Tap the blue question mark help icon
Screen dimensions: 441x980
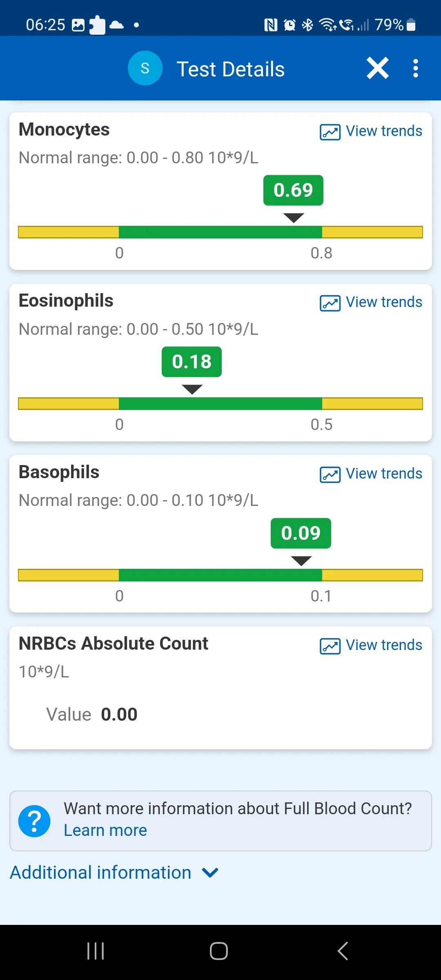coord(34,821)
